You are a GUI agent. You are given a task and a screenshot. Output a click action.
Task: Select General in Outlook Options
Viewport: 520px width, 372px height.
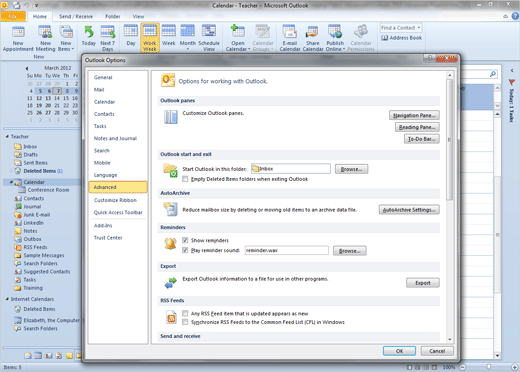[x=118, y=77]
